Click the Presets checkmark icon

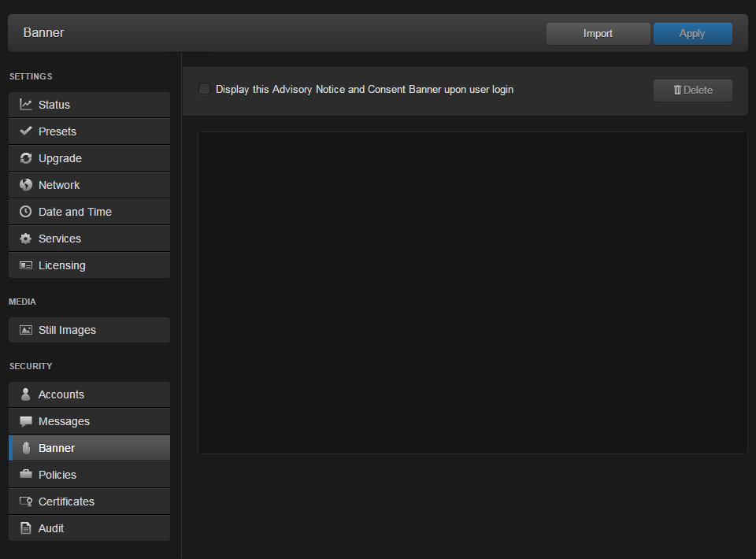click(x=26, y=131)
